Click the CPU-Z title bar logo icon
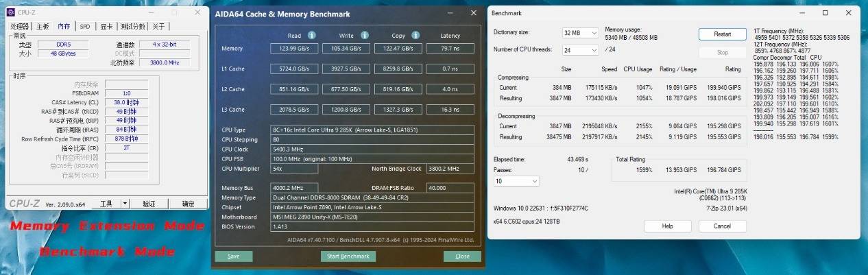 pyautogui.click(x=13, y=12)
